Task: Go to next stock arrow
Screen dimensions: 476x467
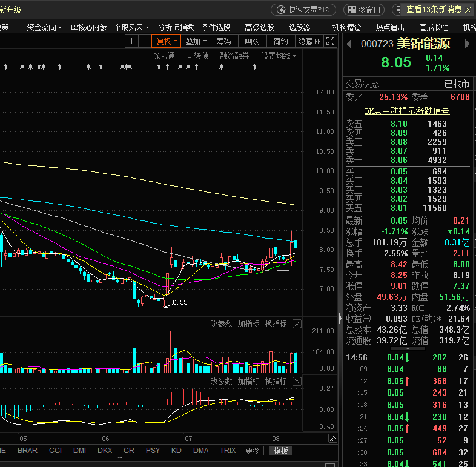Action: 467,44
